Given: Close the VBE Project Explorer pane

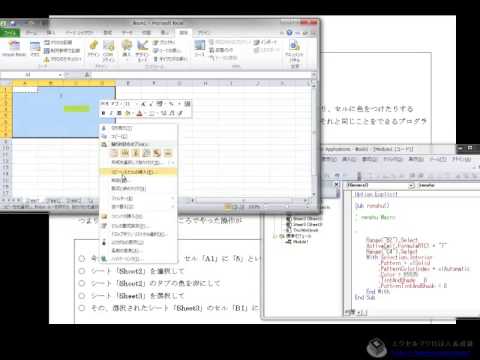Looking at the screenshot, I should click(x=336, y=184).
